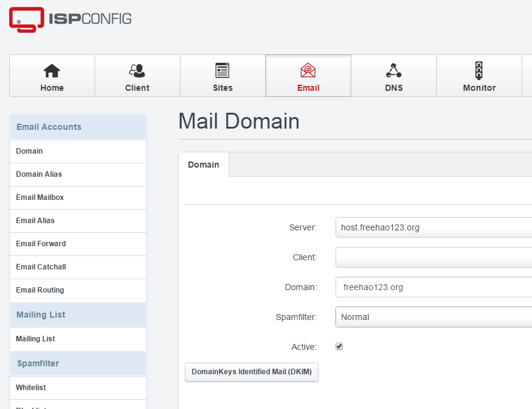
Task: Uncheck the Active checkbox
Action: (x=339, y=346)
